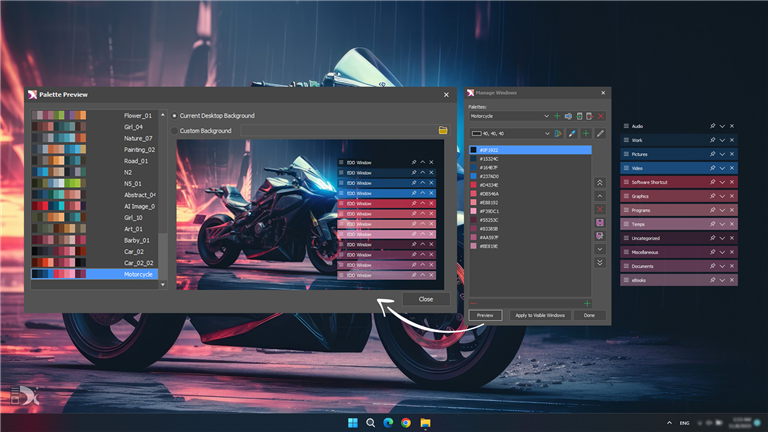Image resolution: width=768 pixels, height=432 pixels.
Task: Select Road_01 in the palette list
Action: coord(95,161)
